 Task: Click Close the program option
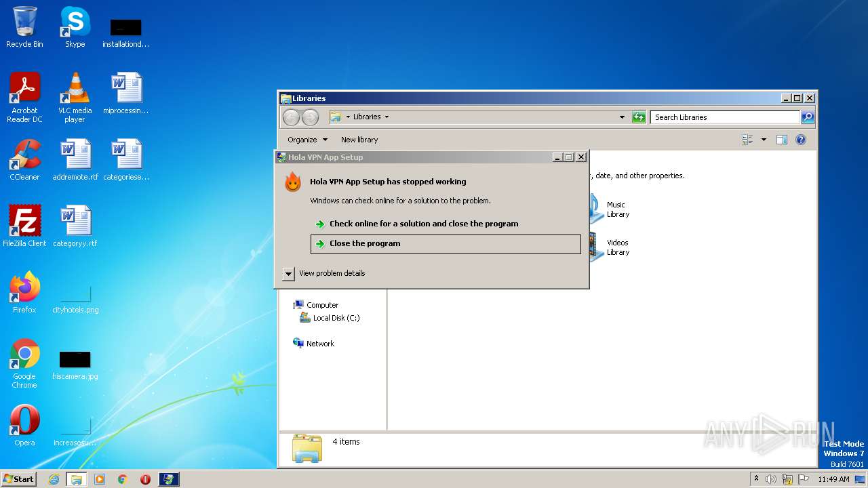point(446,244)
